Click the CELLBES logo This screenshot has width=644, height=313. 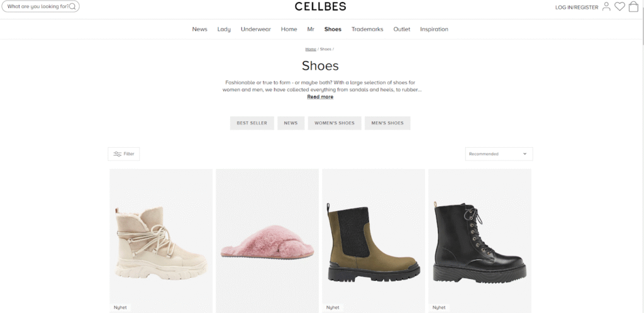pyautogui.click(x=320, y=6)
